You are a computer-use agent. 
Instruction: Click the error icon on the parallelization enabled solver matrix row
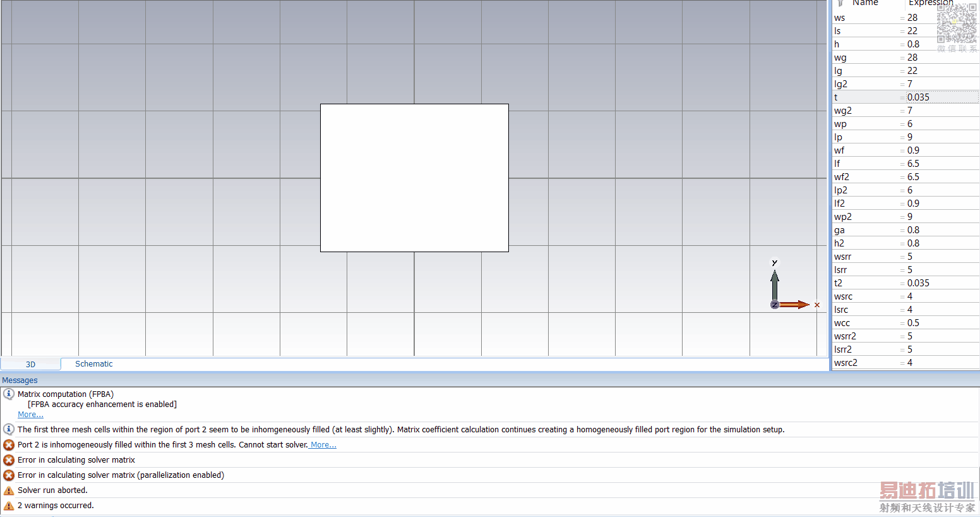click(x=9, y=475)
